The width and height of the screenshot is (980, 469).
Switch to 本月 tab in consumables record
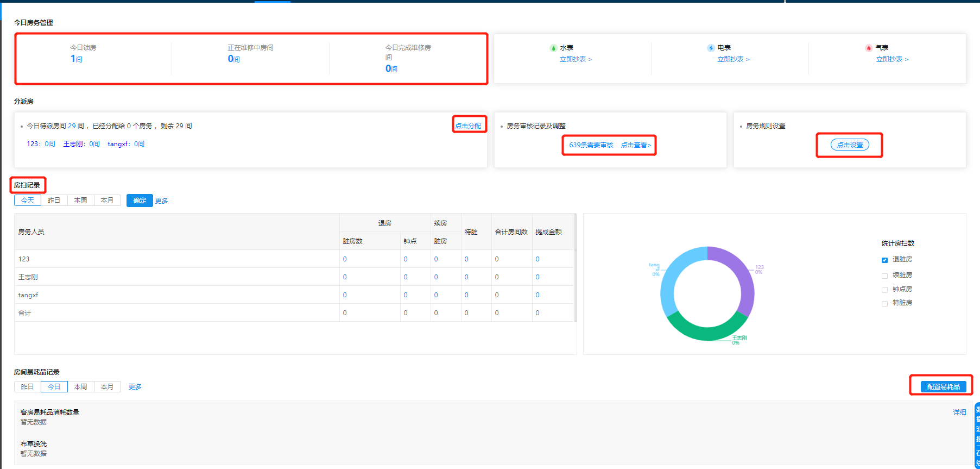(x=107, y=387)
